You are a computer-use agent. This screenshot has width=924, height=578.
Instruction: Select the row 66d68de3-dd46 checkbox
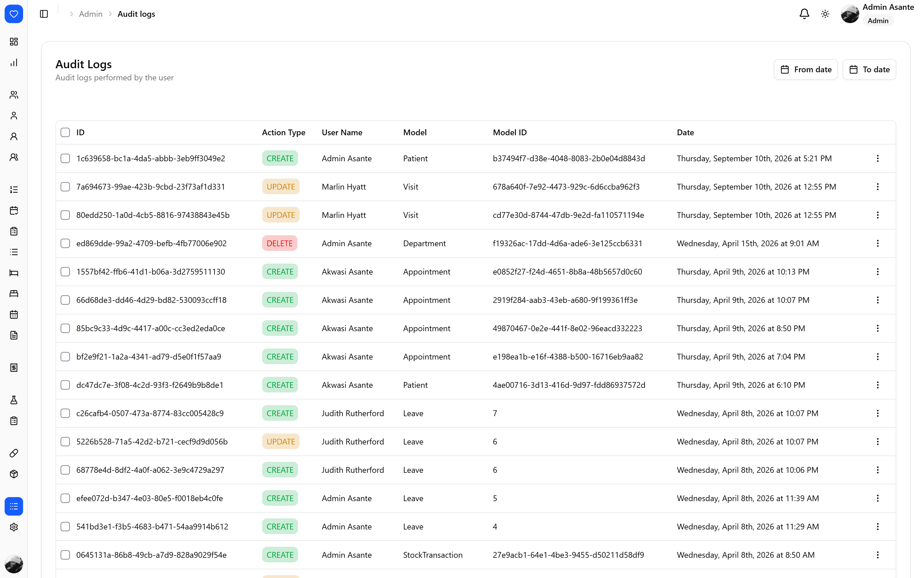[65, 300]
